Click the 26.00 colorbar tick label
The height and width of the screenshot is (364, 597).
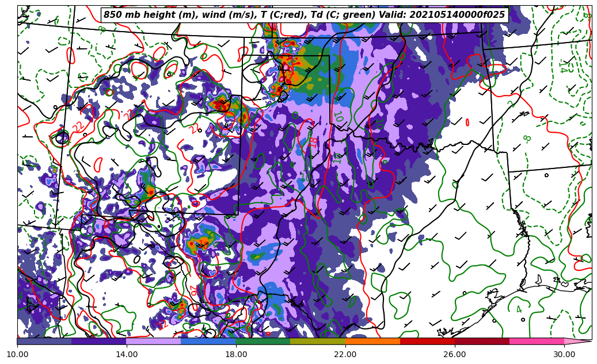tap(455, 355)
